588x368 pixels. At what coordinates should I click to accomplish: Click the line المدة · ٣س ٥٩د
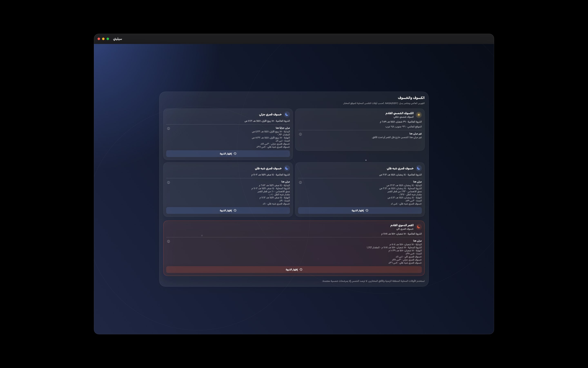[x=414, y=201]
